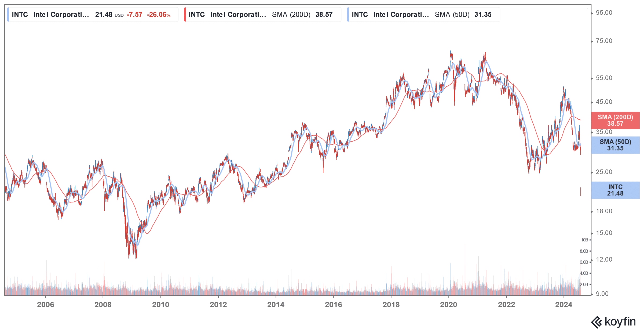Click the 12.00 price axis label

[x=604, y=259]
